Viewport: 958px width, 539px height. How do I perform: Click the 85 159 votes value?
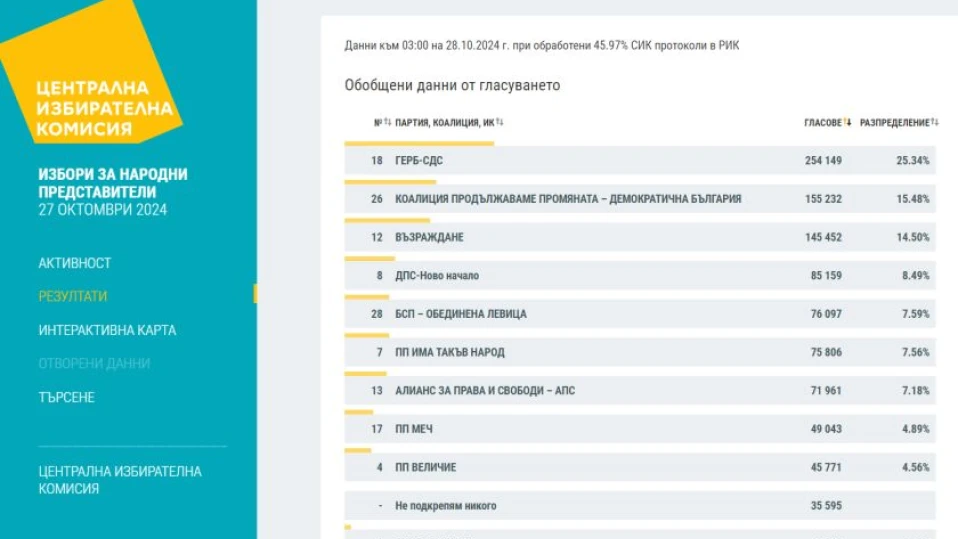tap(826, 276)
